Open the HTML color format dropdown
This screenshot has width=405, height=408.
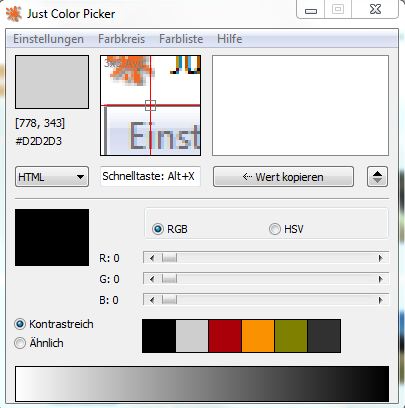pyautogui.click(x=52, y=177)
